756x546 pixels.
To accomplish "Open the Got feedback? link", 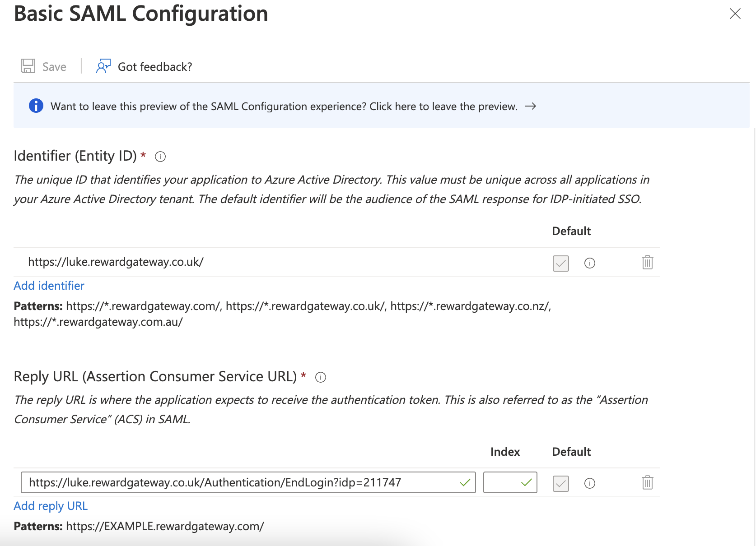I will pos(155,67).
